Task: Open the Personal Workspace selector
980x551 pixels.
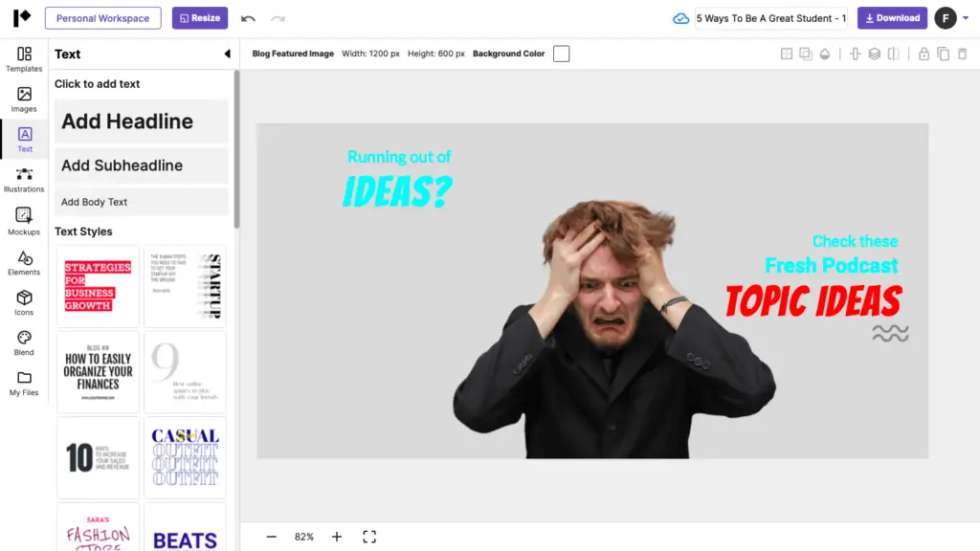Action: pyautogui.click(x=102, y=18)
